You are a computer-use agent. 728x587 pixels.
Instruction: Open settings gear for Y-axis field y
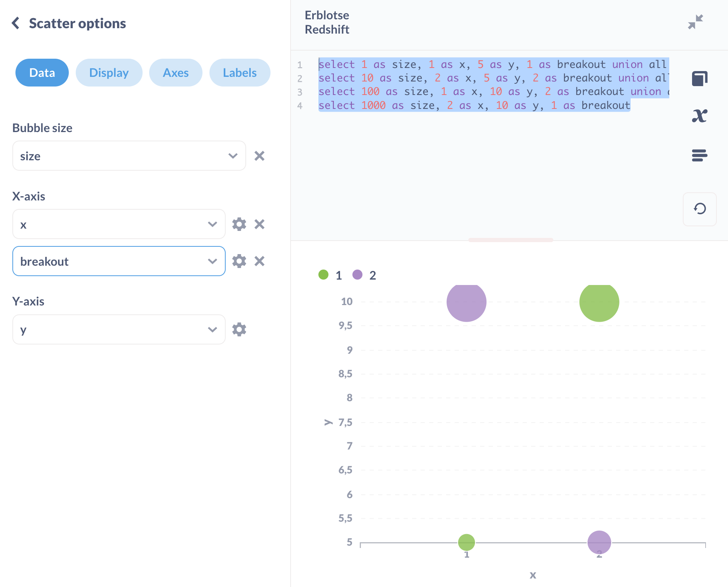(x=239, y=329)
